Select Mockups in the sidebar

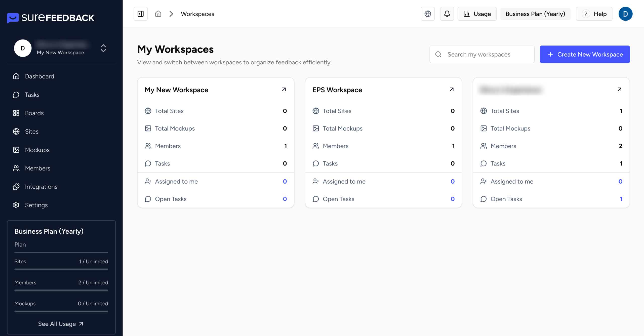point(37,150)
